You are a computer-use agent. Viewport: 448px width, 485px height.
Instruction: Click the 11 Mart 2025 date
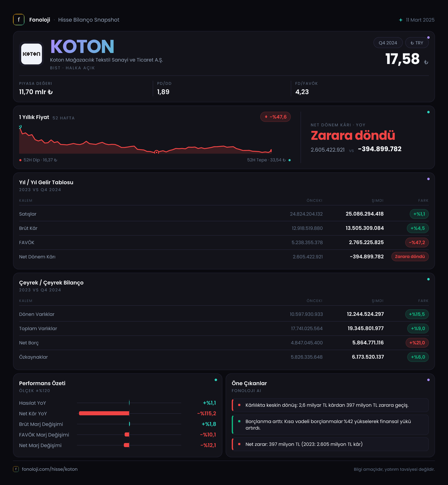(420, 20)
